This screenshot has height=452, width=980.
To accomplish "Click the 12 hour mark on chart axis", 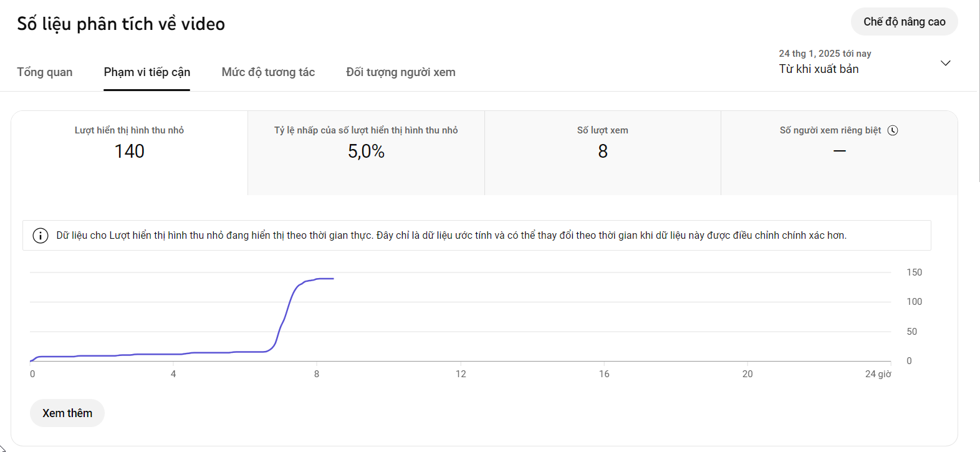I will pos(461,374).
